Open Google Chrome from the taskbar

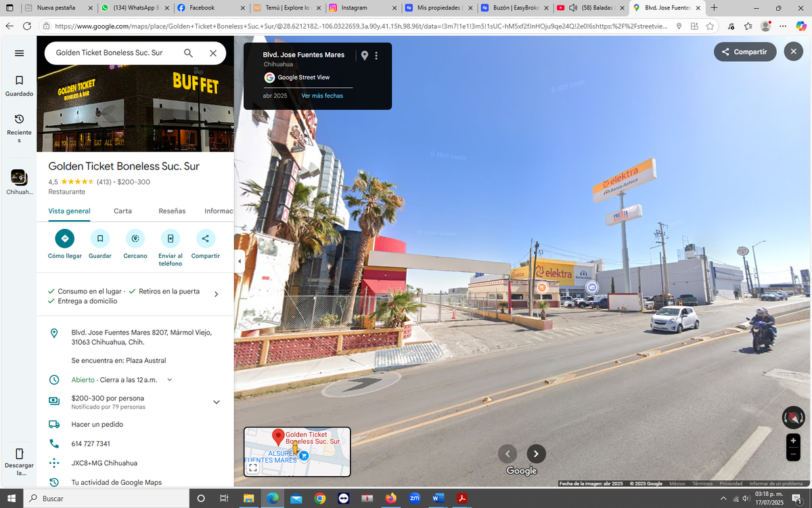(x=320, y=499)
